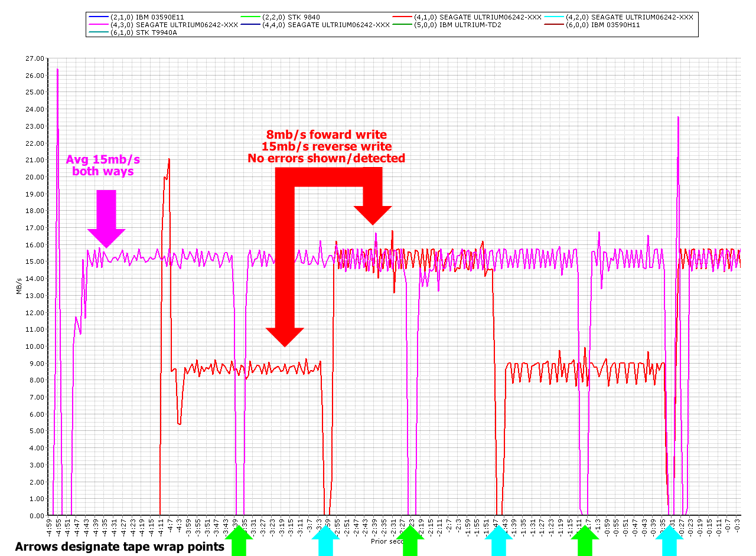The height and width of the screenshot is (556, 756).
Task: Click the leftmost green wrap-point arrow
Action: point(239,539)
